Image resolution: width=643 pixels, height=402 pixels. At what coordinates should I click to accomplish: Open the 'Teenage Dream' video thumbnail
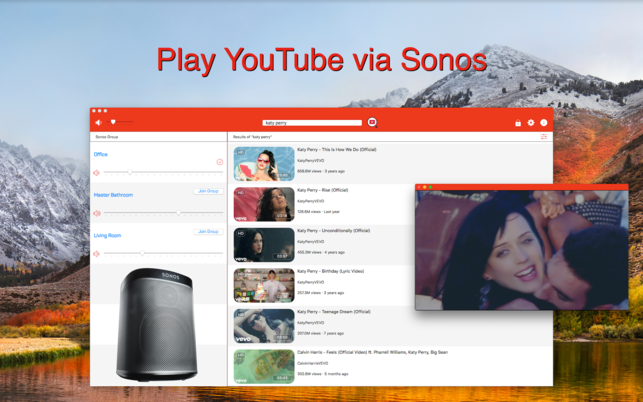[264, 326]
